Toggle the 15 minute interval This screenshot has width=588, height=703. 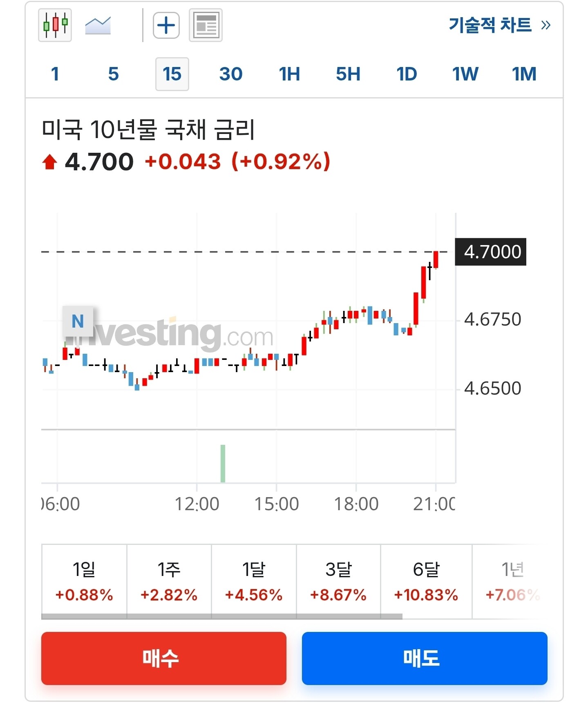tap(172, 74)
